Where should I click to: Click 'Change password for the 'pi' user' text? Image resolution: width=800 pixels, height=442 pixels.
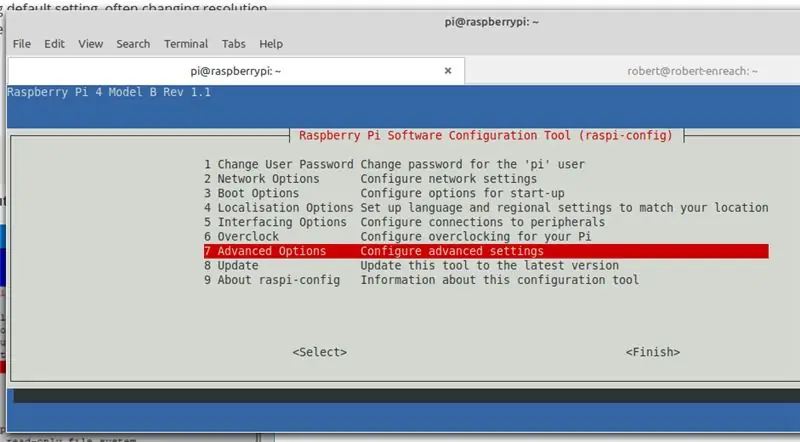coord(472,164)
